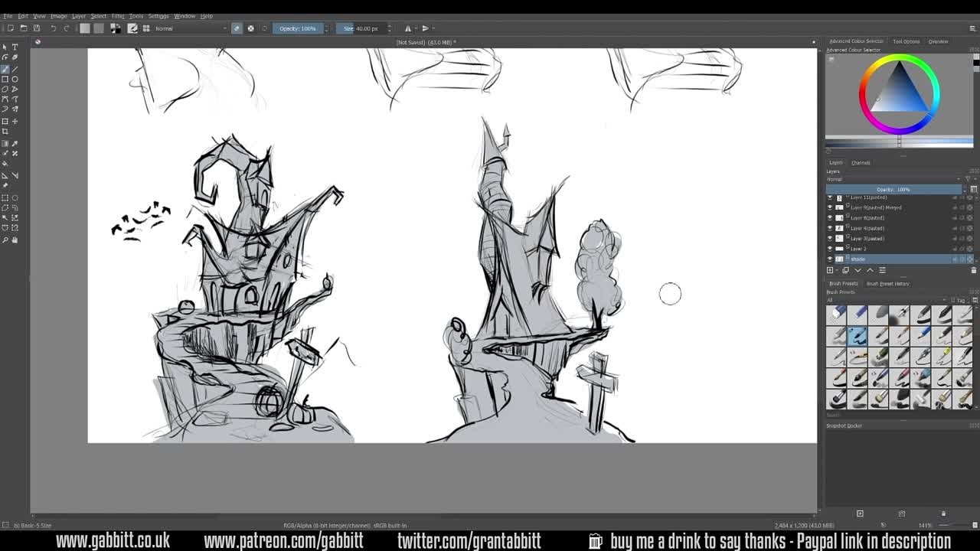
Task: Open the Filter menu
Action: pyautogui.click(x=117, y=16)
